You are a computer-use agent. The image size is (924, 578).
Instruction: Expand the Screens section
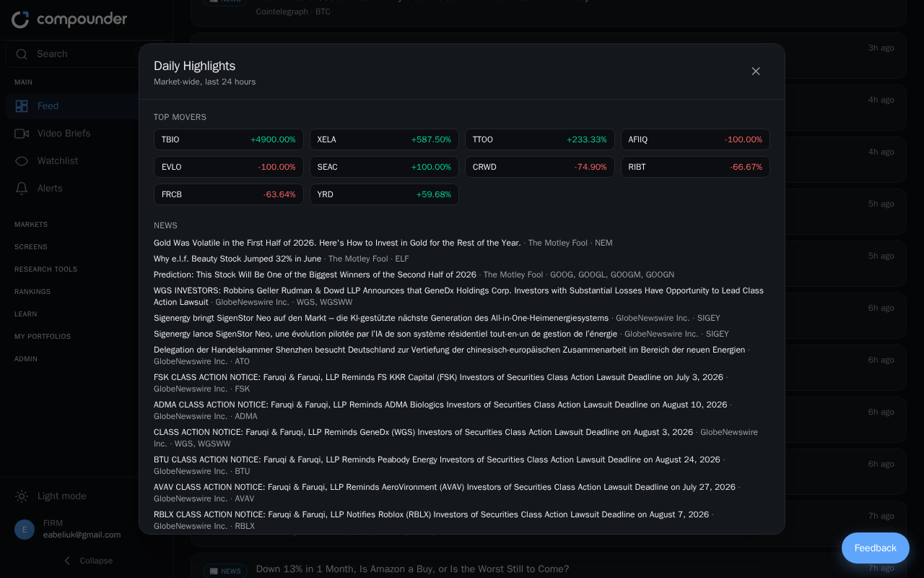pyautogui.click(x=31, y=247)
